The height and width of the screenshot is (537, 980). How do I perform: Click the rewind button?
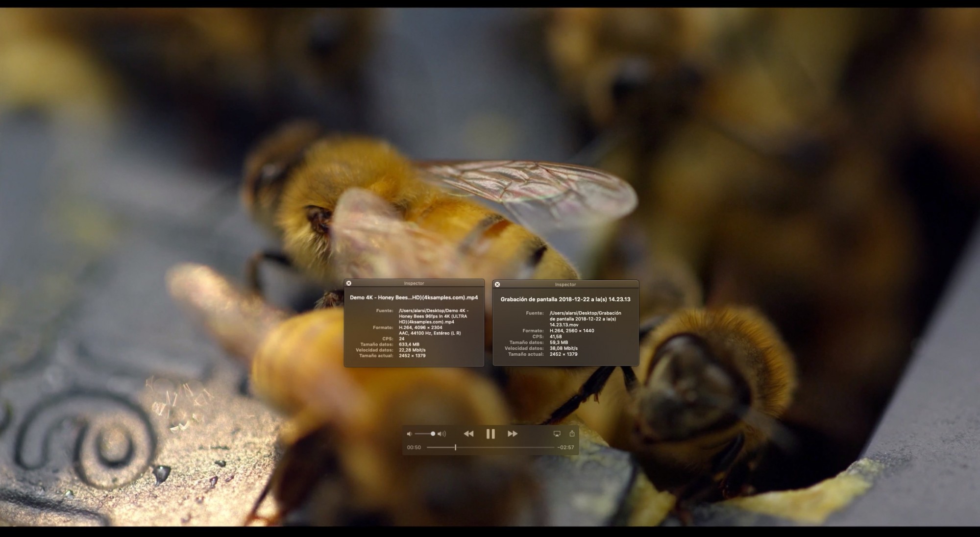[x=468, y=434]
